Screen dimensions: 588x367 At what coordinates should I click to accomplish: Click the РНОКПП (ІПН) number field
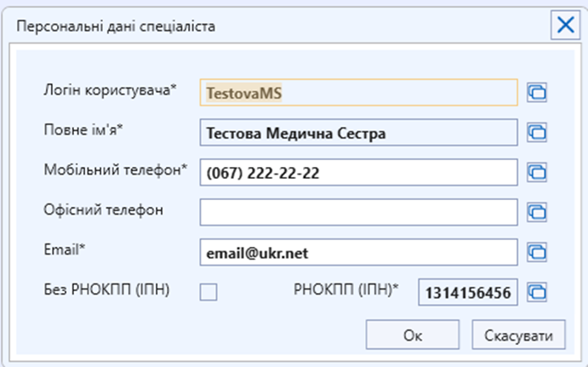[x=467, y=293]
